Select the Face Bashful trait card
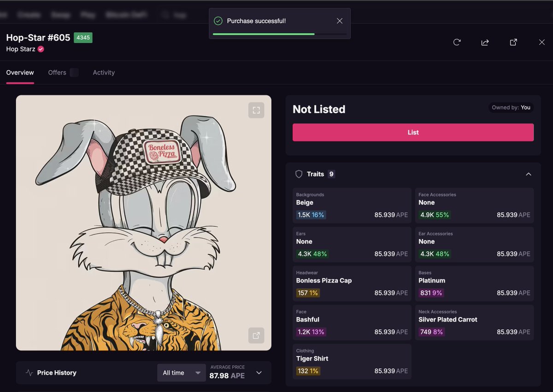 (352, 322)
